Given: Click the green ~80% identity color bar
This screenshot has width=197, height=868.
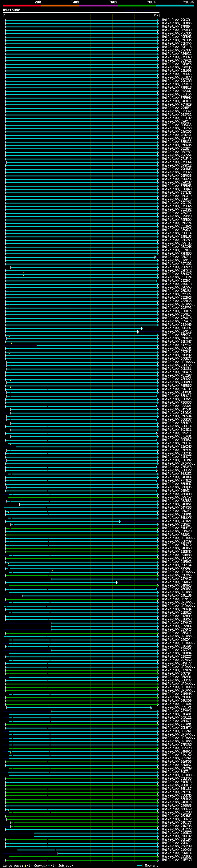Looking at the screenshot, I should [x=137, y=6].
